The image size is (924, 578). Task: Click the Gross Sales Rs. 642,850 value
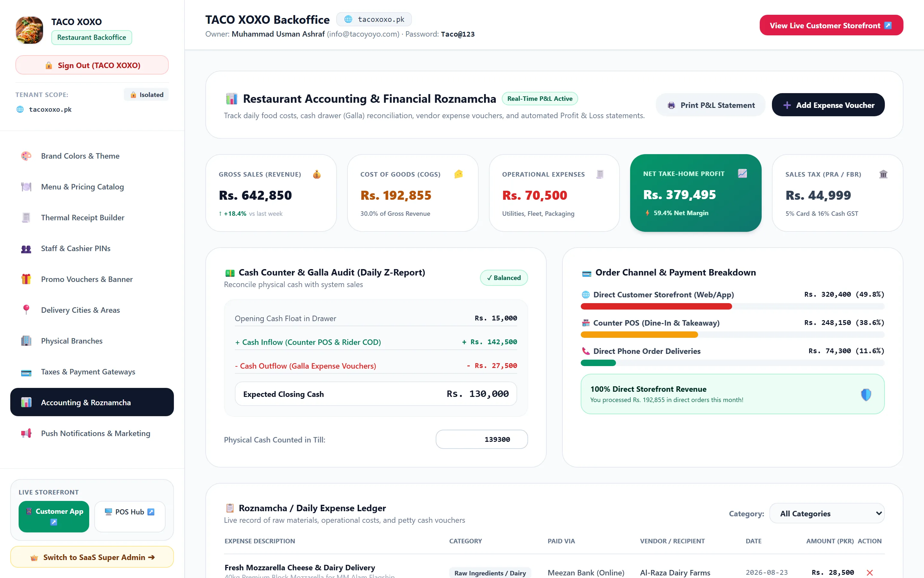(255, 195)
